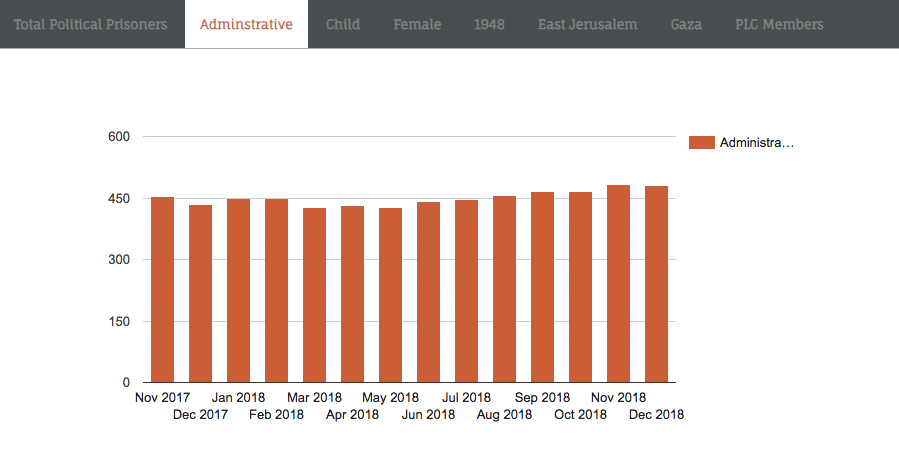Select the Gaza tab

tap(686, 24)
